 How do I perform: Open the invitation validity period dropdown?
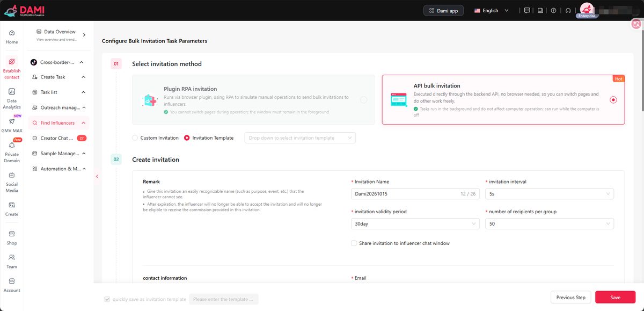tap(415, 223)
